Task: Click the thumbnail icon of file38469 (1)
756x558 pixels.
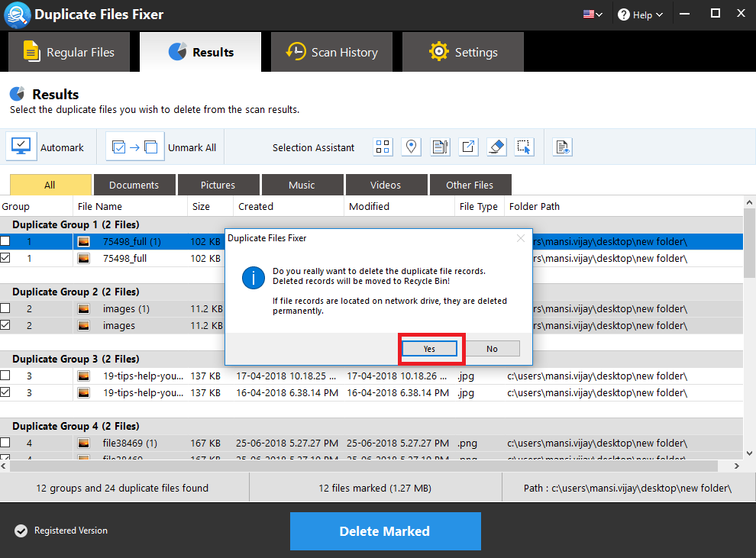Action: pyautogui.click(x=84, y=443)
